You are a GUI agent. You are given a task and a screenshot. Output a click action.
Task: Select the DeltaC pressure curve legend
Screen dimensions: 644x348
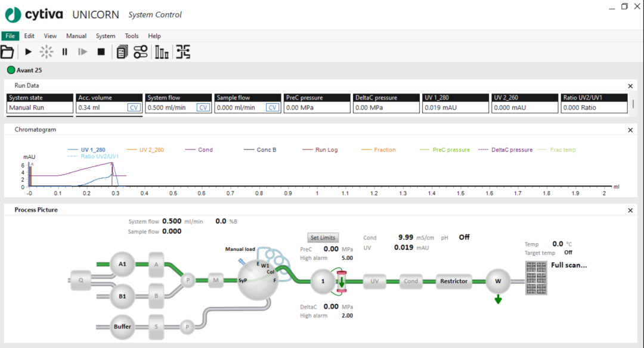click(x=506, y=150)
